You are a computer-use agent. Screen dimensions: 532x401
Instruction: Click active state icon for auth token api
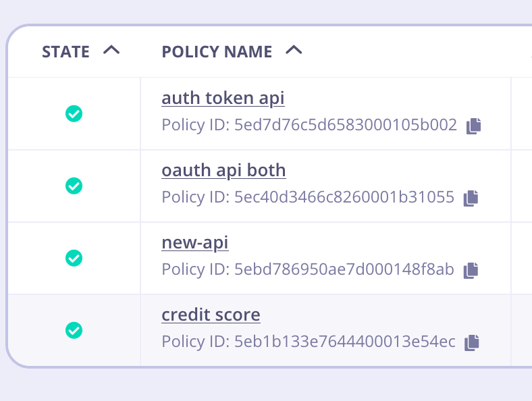[x=74, y=113]
